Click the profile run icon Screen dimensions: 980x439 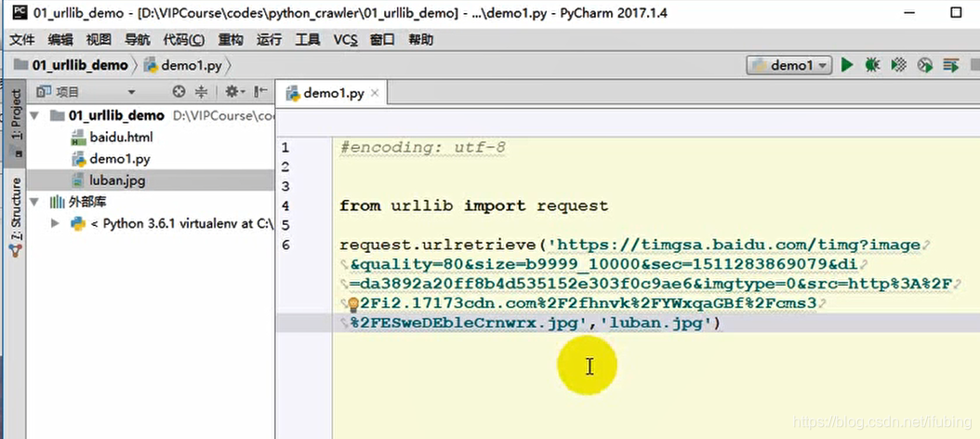click(925, 64)
